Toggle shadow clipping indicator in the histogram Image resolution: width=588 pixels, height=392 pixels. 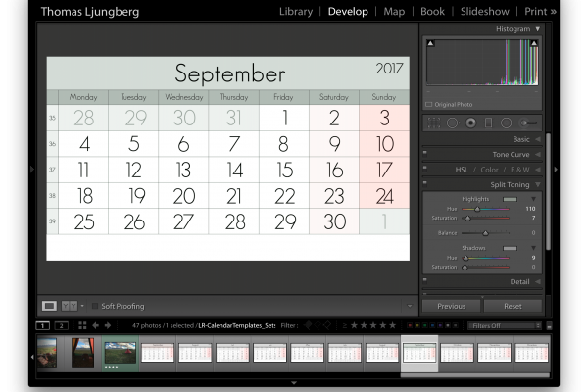(x=431, y=43)
